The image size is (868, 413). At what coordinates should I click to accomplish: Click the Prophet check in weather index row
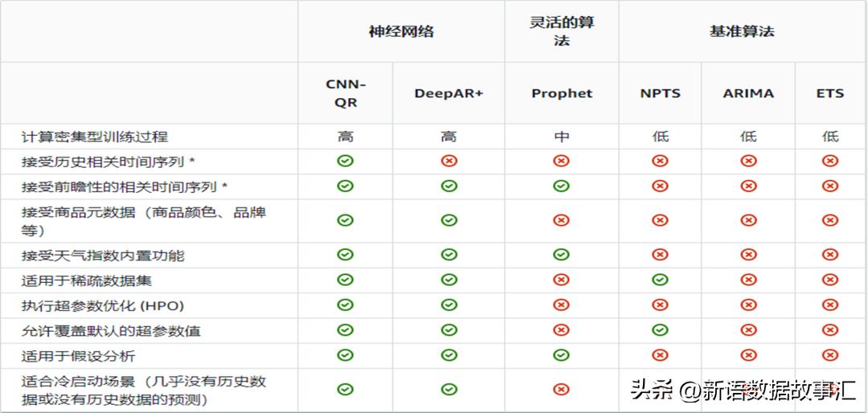coord(561,255)
